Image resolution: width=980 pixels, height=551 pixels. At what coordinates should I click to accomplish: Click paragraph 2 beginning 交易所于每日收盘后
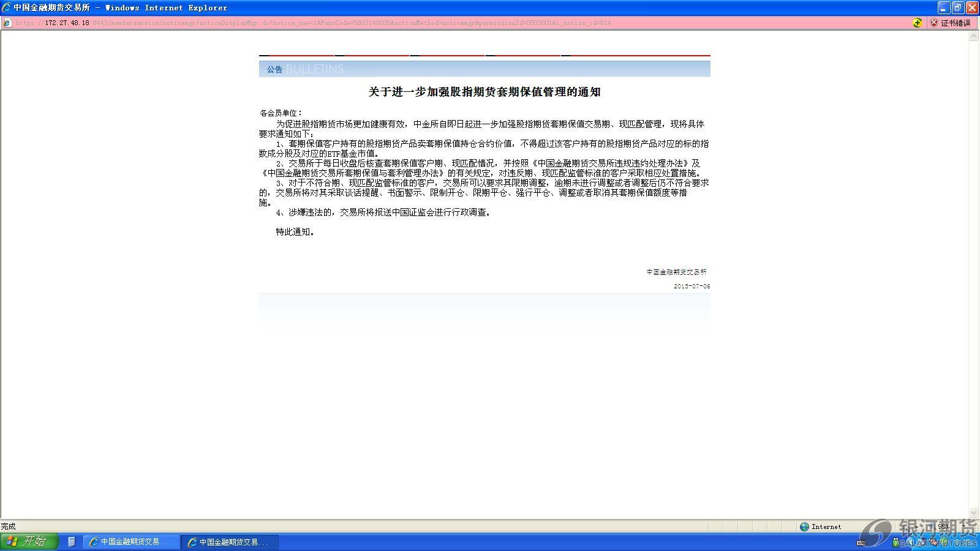(x=481, y=168)
